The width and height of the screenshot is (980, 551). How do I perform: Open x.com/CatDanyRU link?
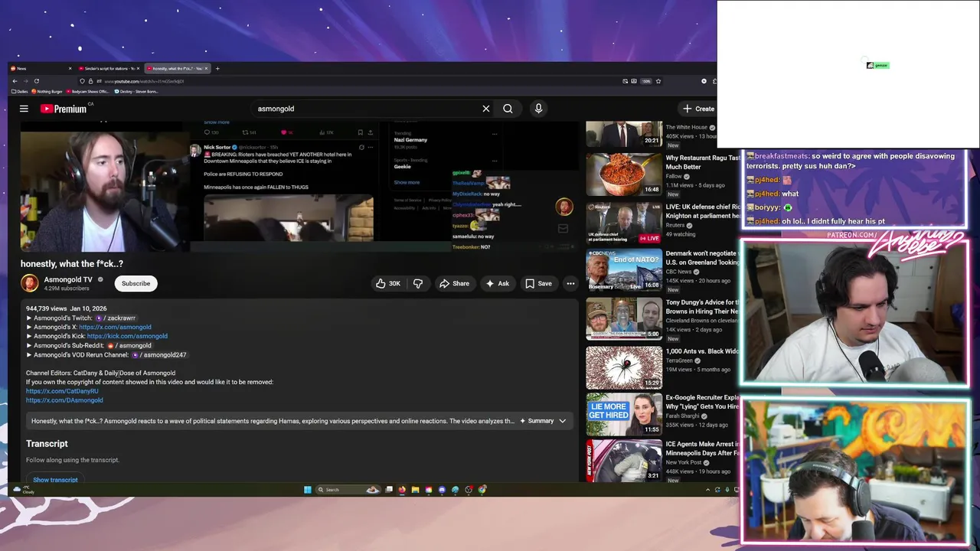[62, 391]
